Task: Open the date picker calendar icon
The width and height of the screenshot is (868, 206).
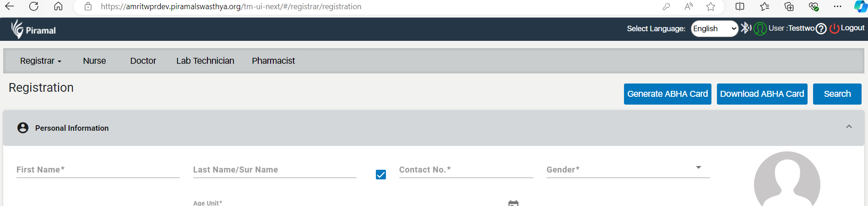Action: (x=513, y=203)
